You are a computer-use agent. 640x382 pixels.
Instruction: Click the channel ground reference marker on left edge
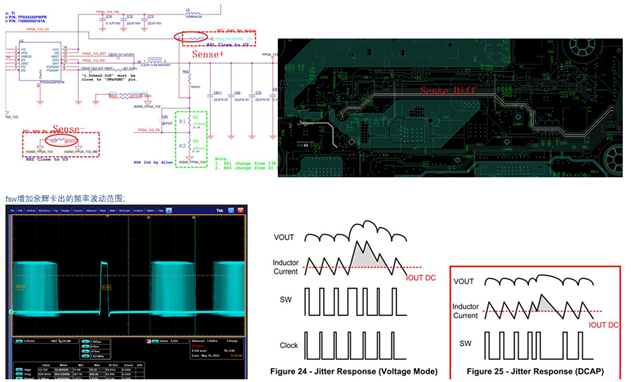click(11, 312)
